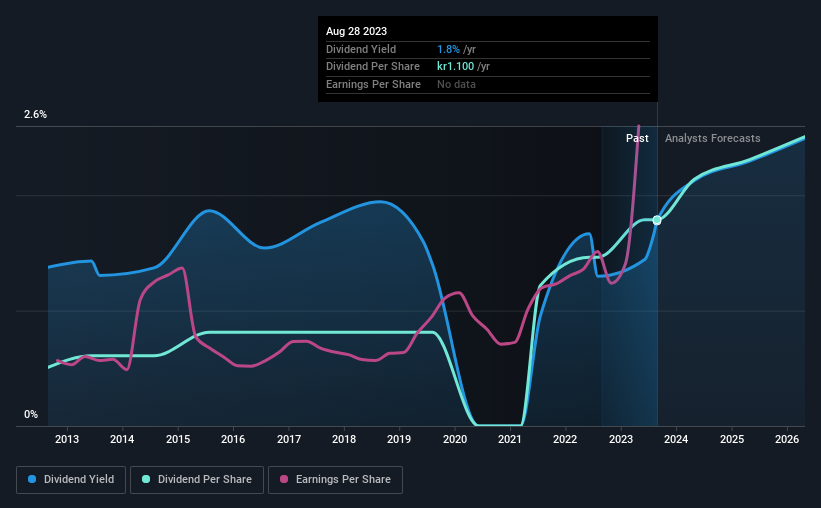Viewport: 821px width, 508px height.
Task: Select the 2021 label on the x-axis
Action: pyautogui.click(x=509, y=439)
